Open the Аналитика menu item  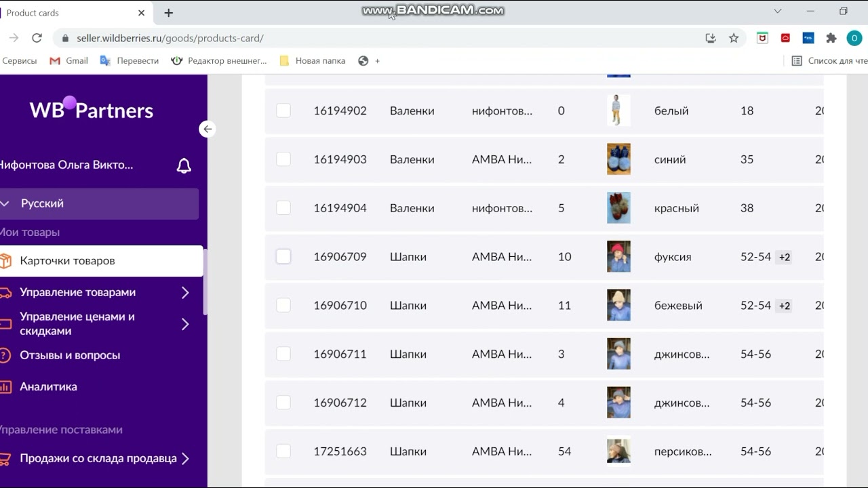tap(48, 387)
